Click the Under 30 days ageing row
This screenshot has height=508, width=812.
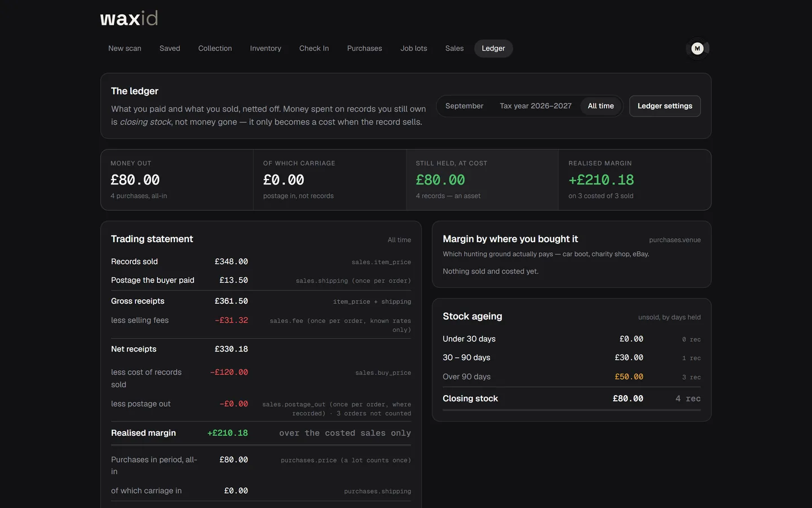[572, 339]
